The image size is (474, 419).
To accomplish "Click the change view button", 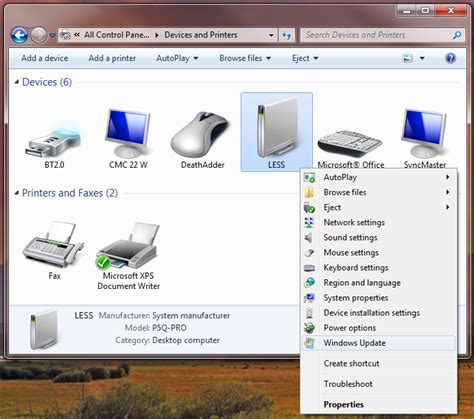I will click(408, 58).
